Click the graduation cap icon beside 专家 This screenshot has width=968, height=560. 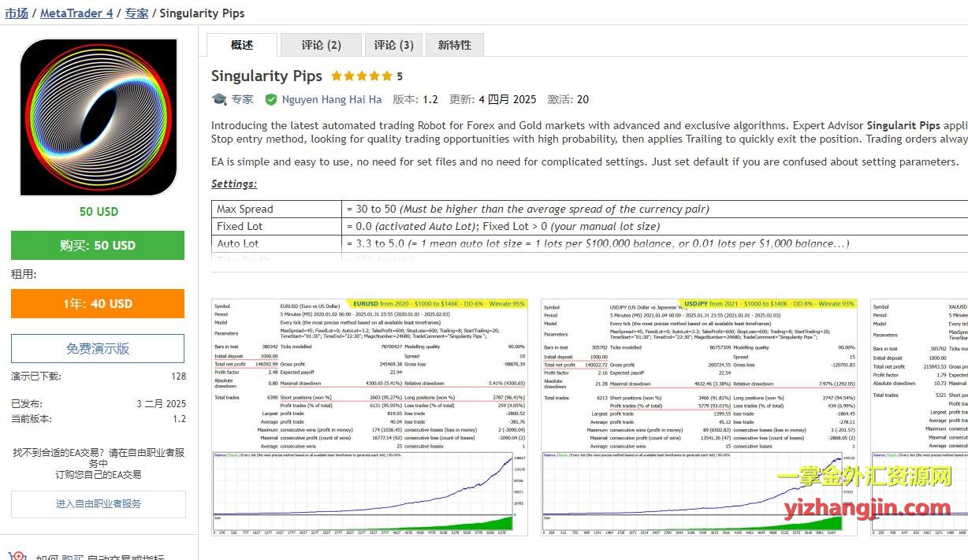coord(219,99)
